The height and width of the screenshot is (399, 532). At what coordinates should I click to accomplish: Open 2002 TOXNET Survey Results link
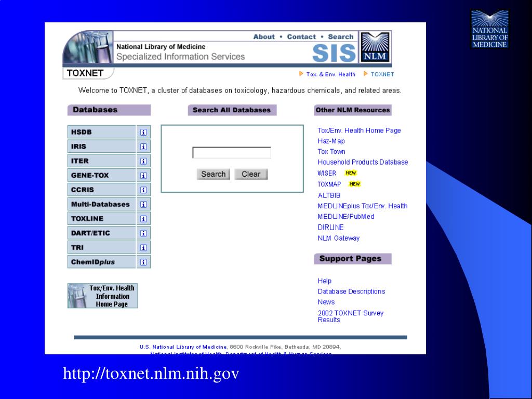tap(351, 316)
